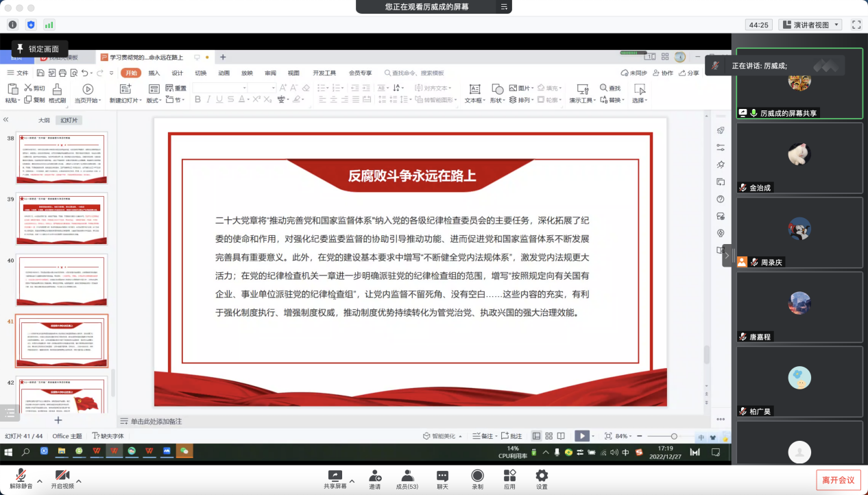
Task: Click the Share Screen (共享屏幕) icon
Action: click(x=335, y=476)
